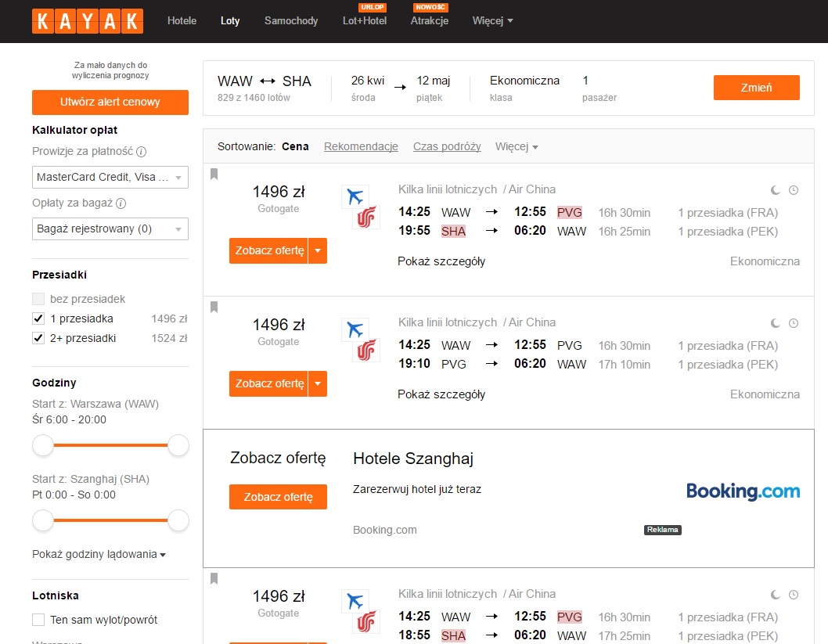Image resolution: width=828 pixels, height=644 pixels.
Task: Click the 1524 zł price beside 2+ przesiadki
Action: click(170, 338)
